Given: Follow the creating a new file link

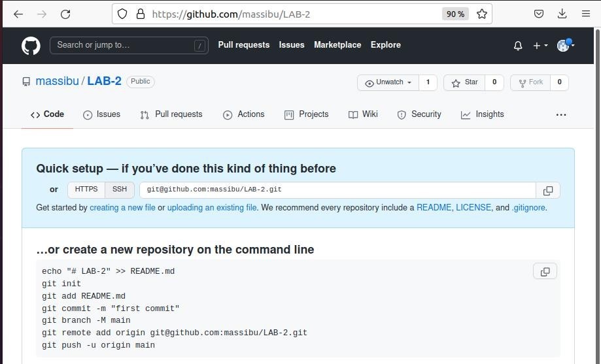Looking at the screenshot, I should click(x=122, y=208).
